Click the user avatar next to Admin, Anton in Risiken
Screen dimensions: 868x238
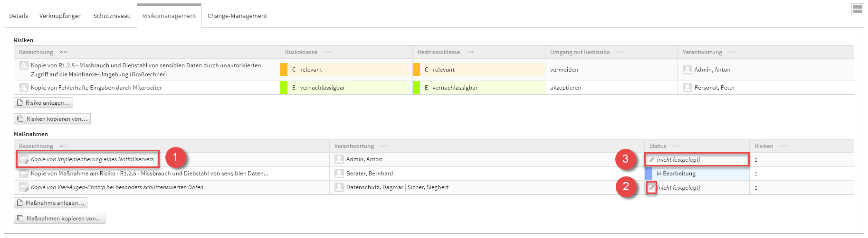pyautogui.click(x=687, y=70)
